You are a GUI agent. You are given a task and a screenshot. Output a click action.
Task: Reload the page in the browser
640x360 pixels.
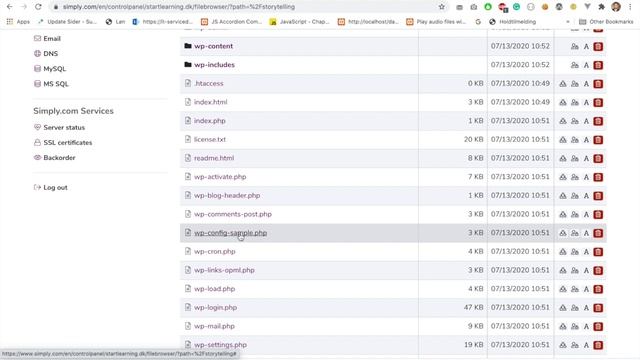point(38,7)
